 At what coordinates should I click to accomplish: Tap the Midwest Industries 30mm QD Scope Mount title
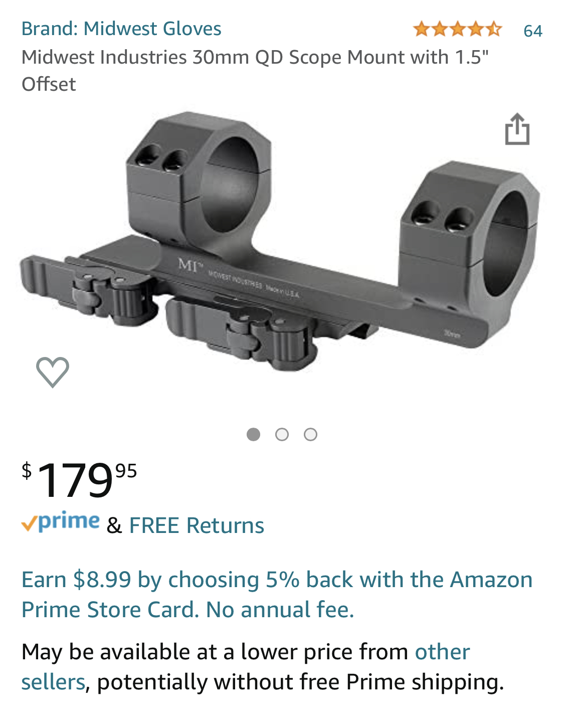click(255, 70)
